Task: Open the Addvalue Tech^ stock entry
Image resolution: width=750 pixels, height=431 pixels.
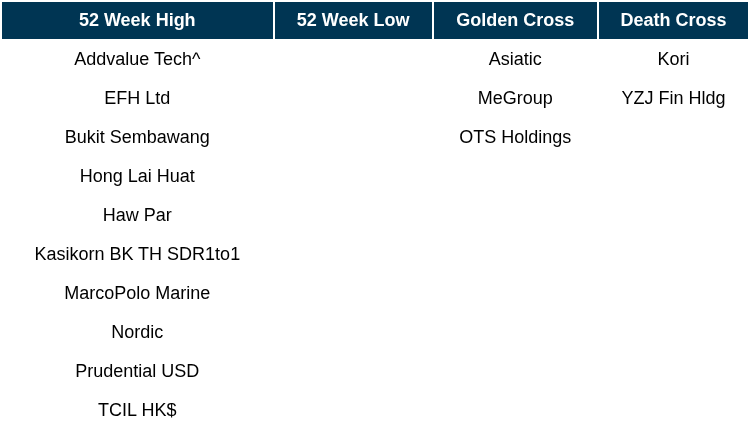Action: [137, 59]
